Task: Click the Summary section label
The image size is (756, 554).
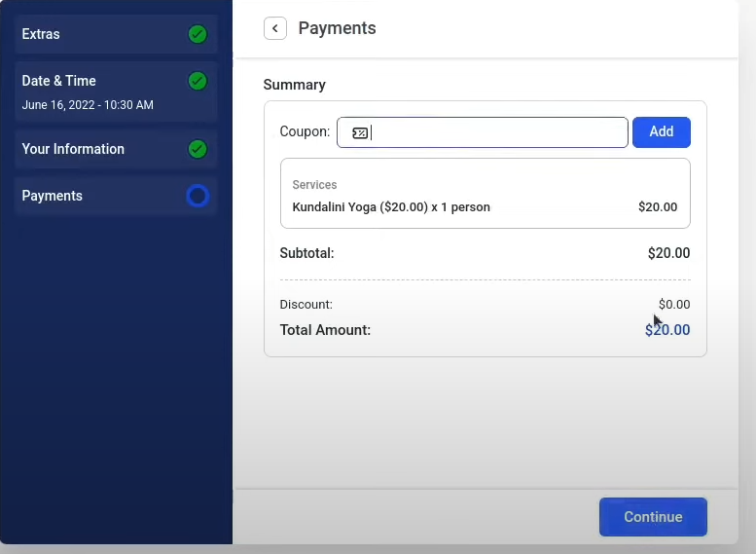Action: [x=295, y=85]
